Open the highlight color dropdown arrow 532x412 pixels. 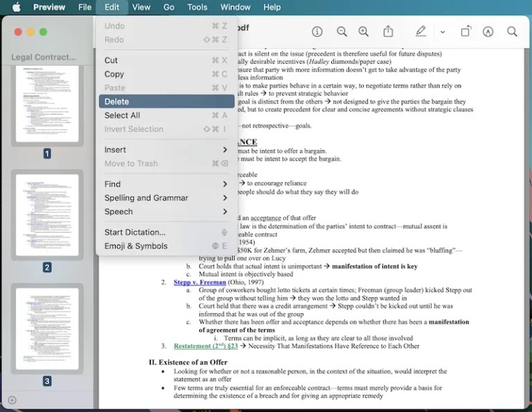pyautogui.click(x=443, y=32)
